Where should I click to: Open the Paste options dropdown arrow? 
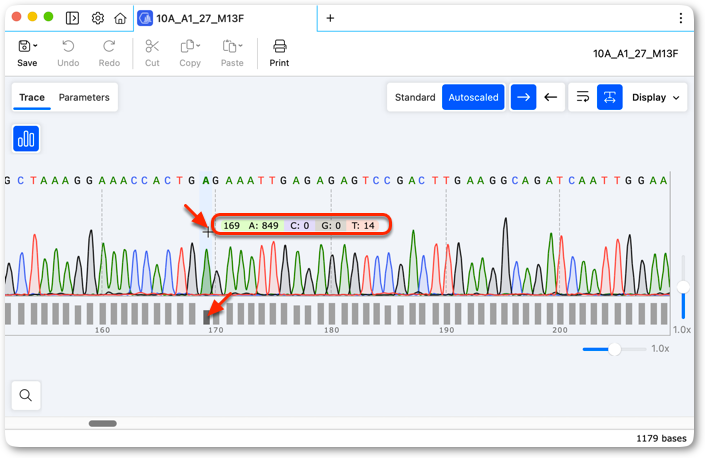pos(240,46)
